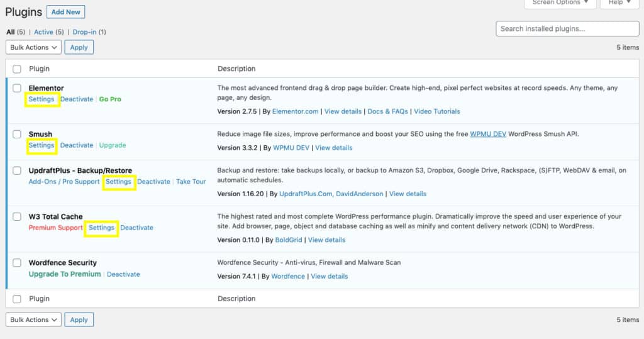Viewport: 644px width, 339px height.
Task: Deactivate the Smush plugin
Action: 77,145
